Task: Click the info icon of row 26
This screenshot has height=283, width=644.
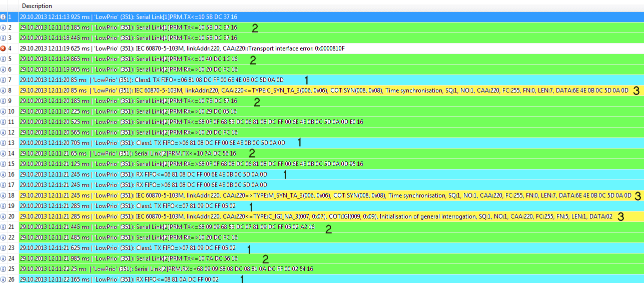Action: coord(4,279)
